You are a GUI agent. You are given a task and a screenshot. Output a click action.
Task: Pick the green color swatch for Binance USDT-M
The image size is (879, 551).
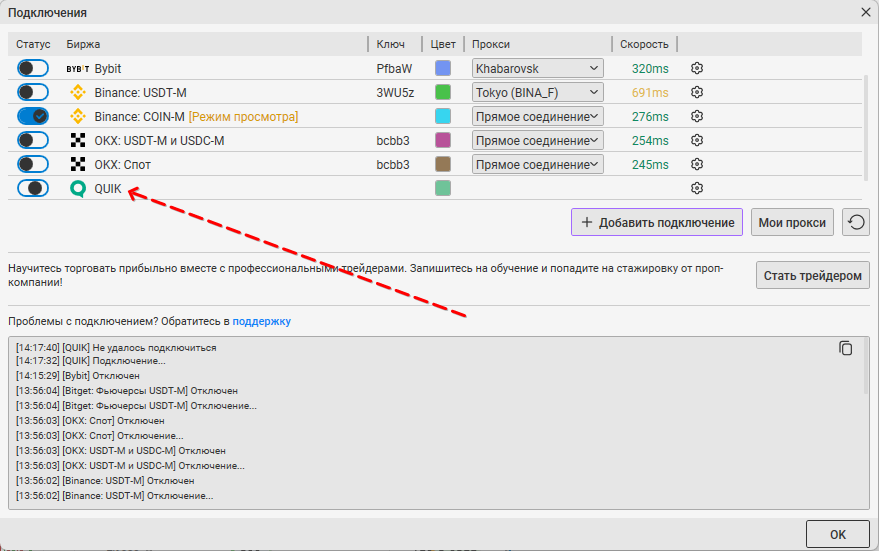[443, 92]
